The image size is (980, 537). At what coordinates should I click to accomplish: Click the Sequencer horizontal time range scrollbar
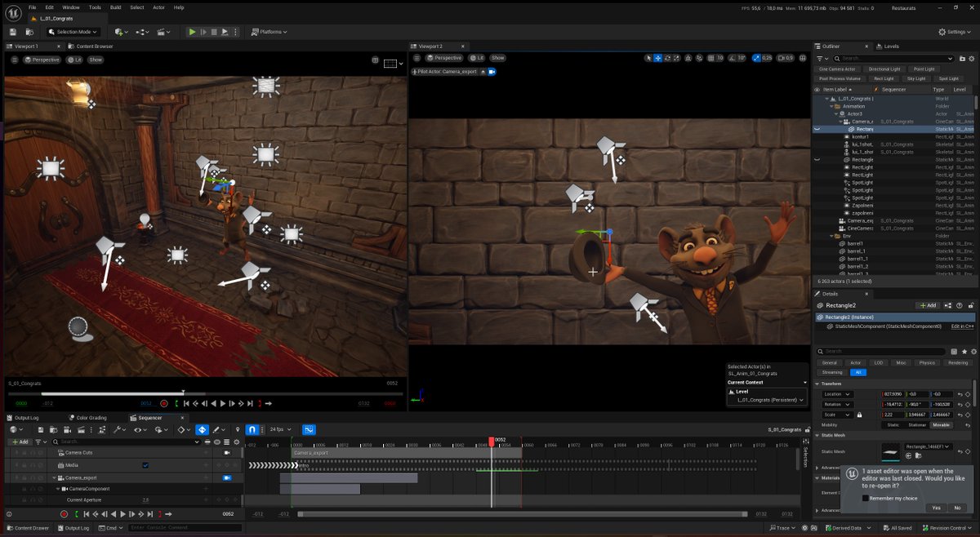522,514
